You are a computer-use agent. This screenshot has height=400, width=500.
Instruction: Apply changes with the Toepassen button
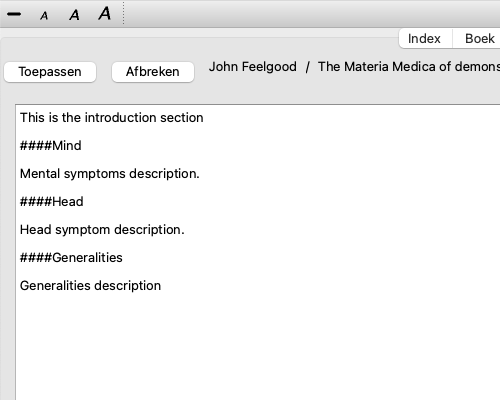click(50, 72)
